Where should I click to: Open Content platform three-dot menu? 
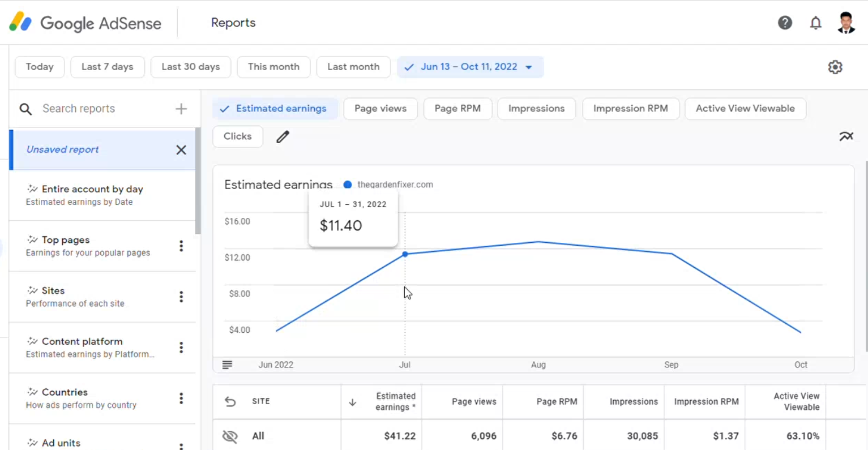(x=181, y=348)
